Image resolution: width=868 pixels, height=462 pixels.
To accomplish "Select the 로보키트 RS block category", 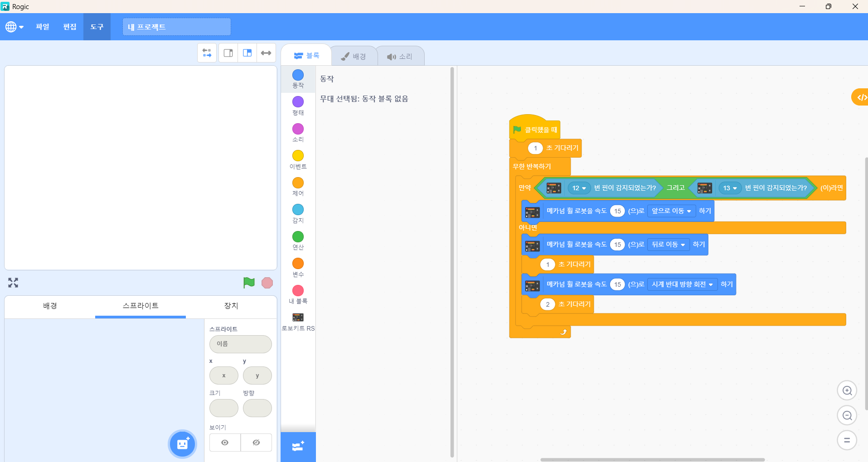I will (x=298, y=322).
